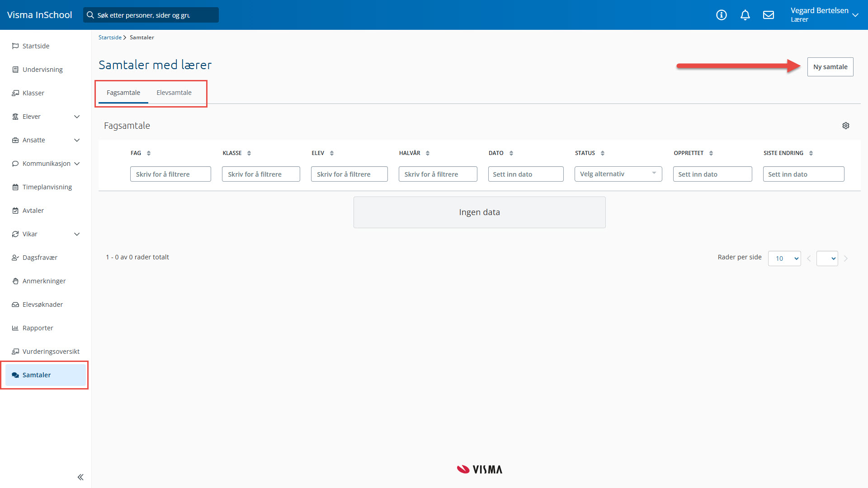Viewport: 868px width, 488px height.
Task: Click the notifications bell icon
Action: tap(745, 15)
